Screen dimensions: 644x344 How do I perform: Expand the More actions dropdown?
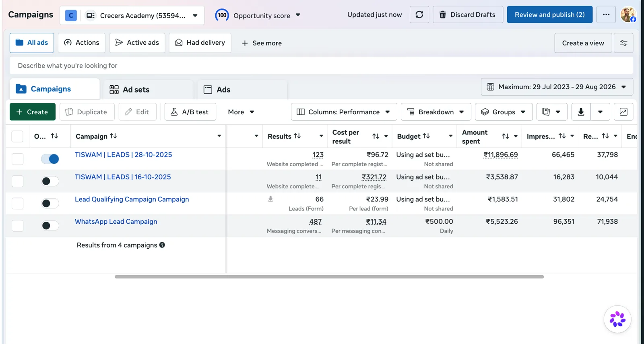point(241,112)
